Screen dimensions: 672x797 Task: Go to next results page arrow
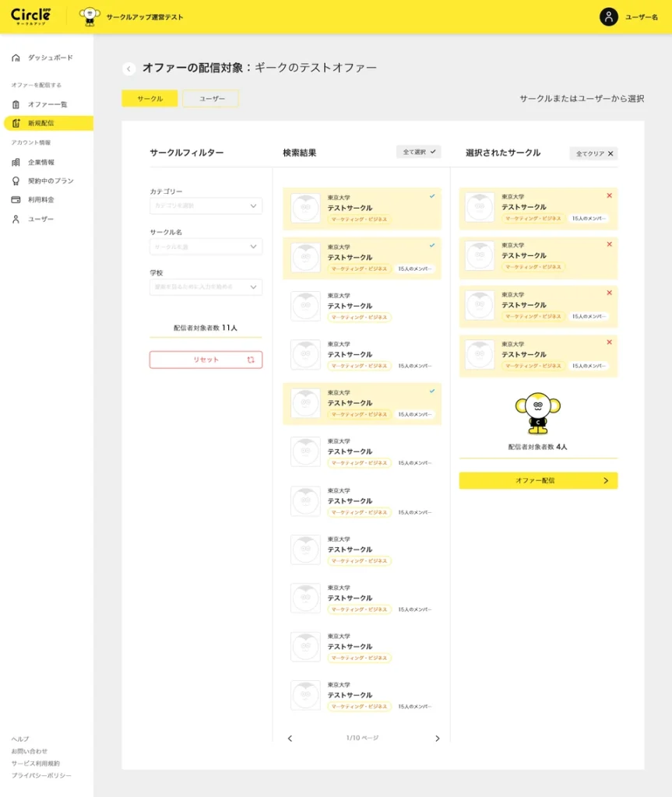click(x=437, y=738)
